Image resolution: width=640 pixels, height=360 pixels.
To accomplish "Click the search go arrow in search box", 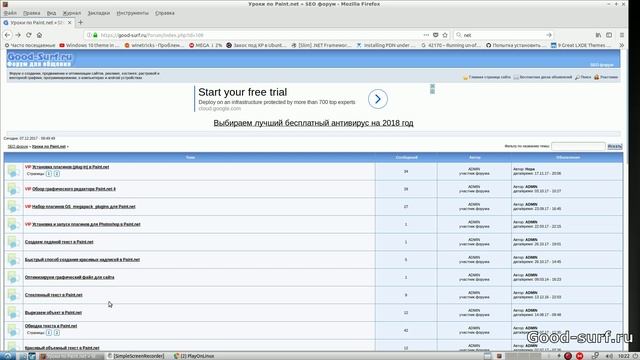I will [x=549, y=35].
